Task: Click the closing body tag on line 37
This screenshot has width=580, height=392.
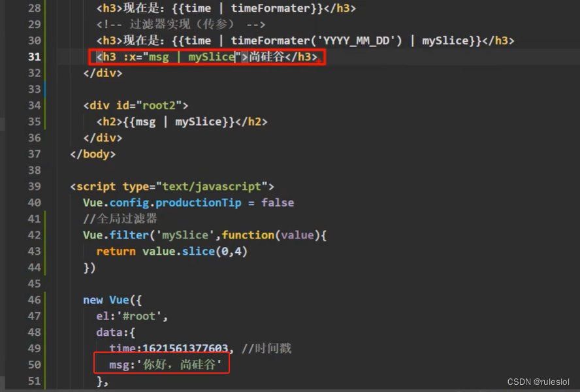Action: pos(93,154)
